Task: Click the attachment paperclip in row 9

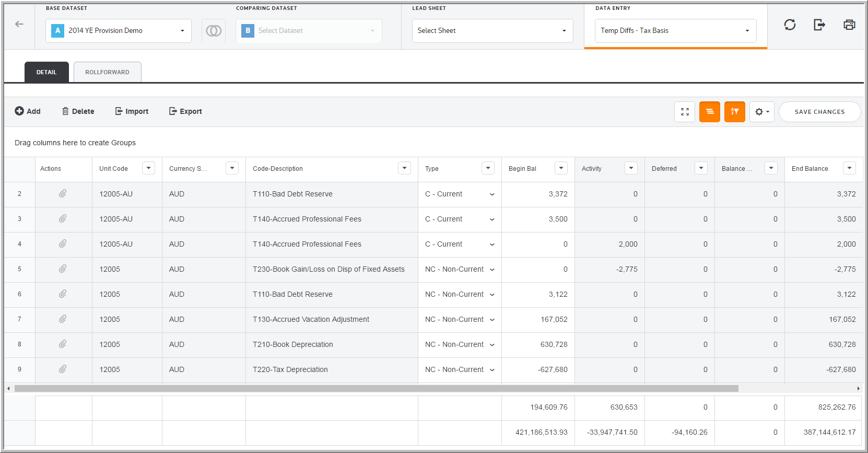Action: tap(63, 369)
